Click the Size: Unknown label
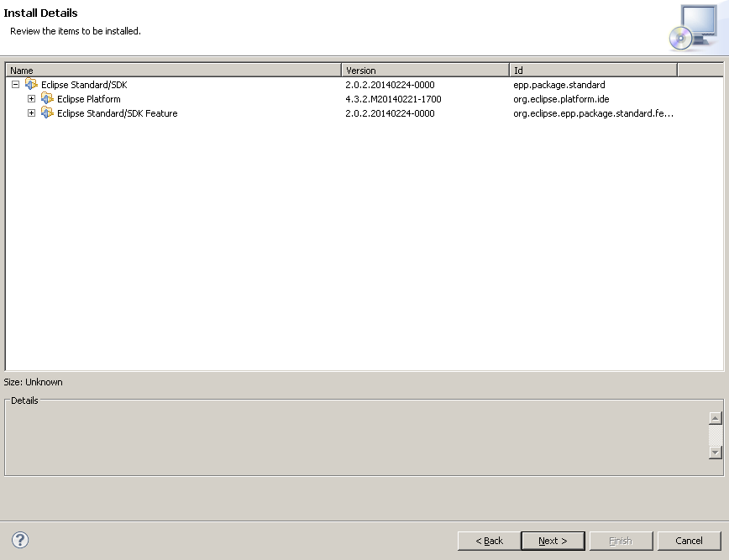The height and width of the screenshot is (560, 729). (33, 382)
